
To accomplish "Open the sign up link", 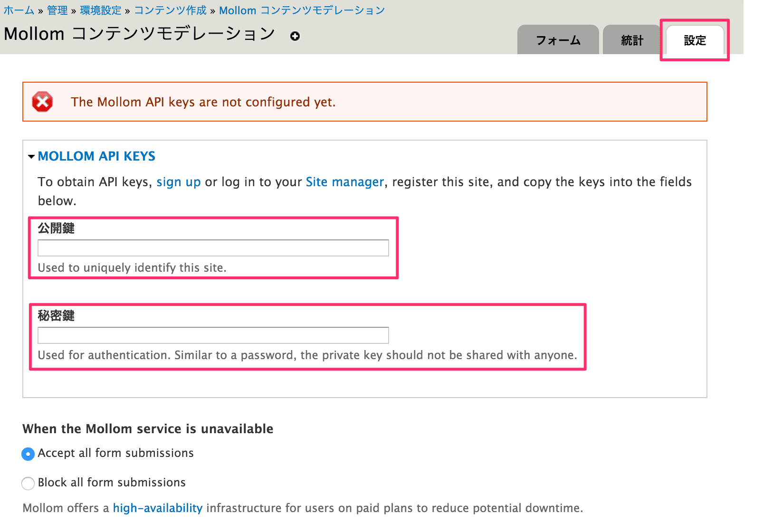I will click(179, 182).
